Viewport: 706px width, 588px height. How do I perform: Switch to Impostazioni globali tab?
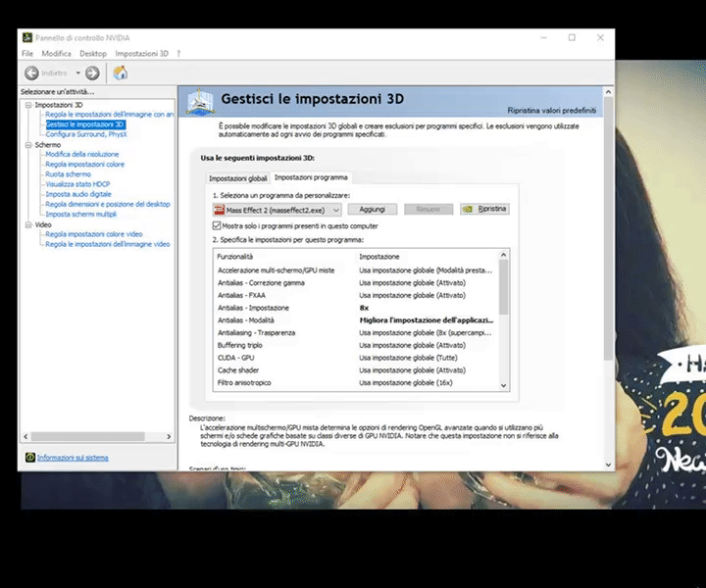pos(237,178)
